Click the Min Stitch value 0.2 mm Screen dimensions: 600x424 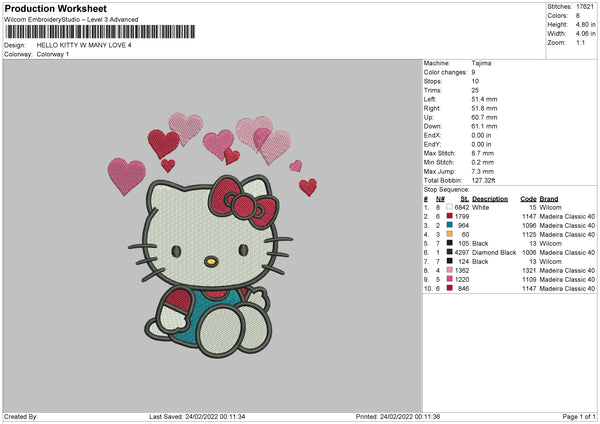(x=483, y=162)
